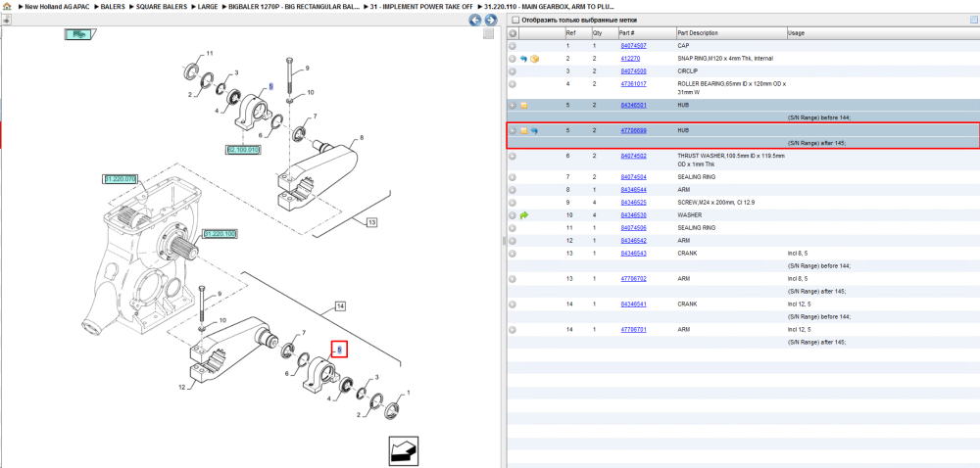
Task: Sort by the Usage column header
Action: [x=883, y=33]
